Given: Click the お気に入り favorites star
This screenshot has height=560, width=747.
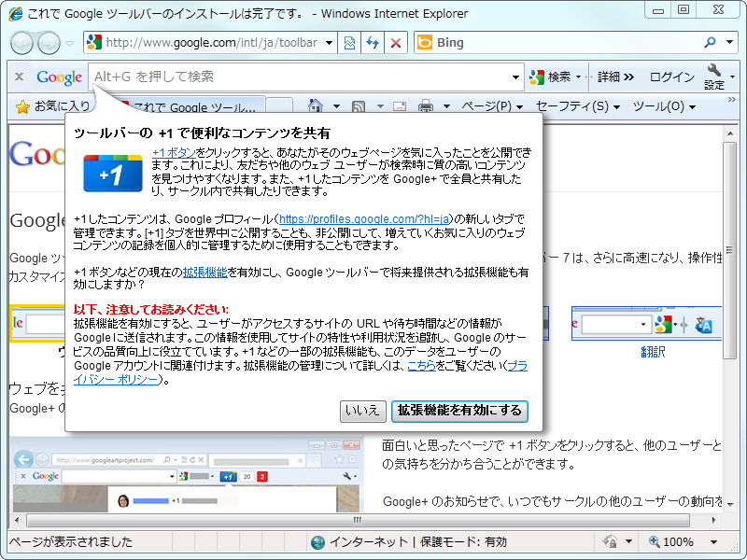Looking at the screenshot, I should [x=21, y=106].
